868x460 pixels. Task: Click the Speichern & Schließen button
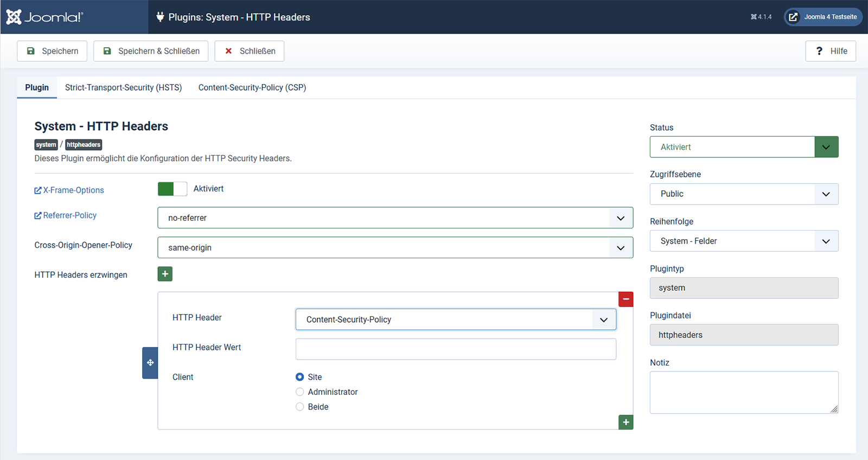click(151, 51)
